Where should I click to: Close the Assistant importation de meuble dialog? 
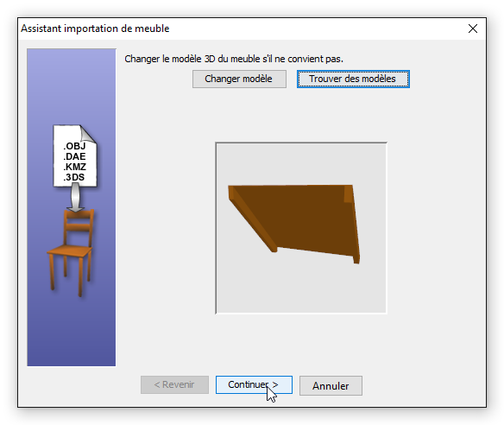[473, 29]
